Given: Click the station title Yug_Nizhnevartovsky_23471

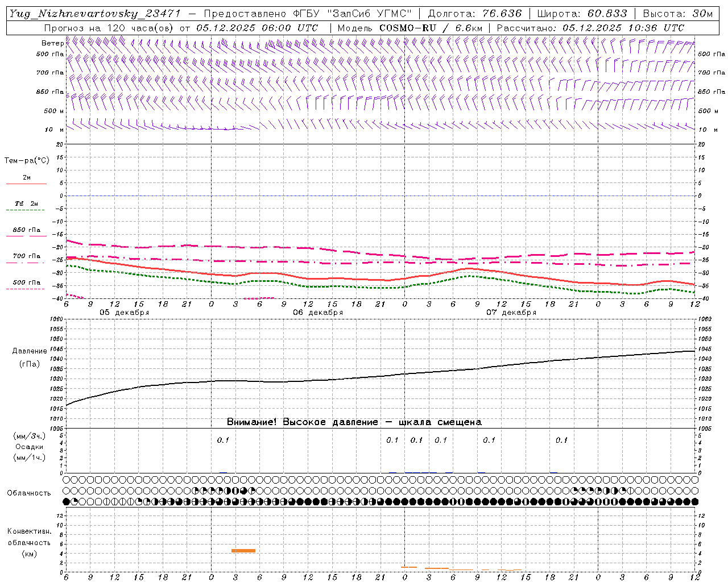Looking at the screenshot, I should point(96,14).
